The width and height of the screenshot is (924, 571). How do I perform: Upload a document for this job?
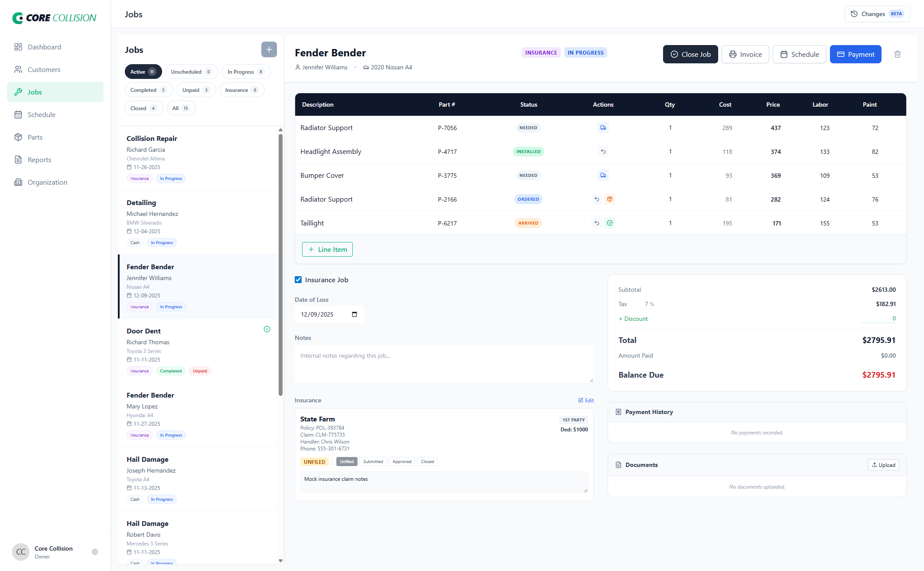883,464
